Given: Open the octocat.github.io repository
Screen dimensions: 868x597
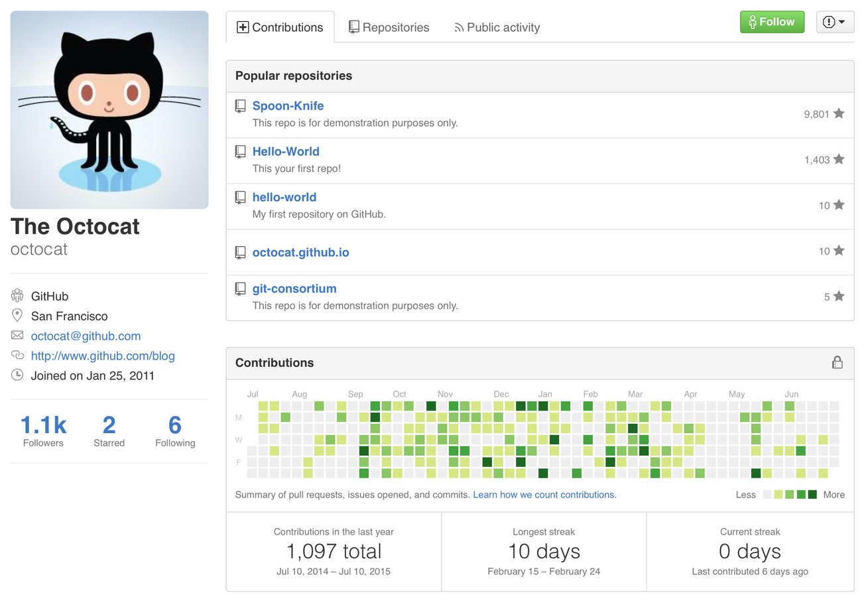Looking at the screenshot, I should (300, 253).
